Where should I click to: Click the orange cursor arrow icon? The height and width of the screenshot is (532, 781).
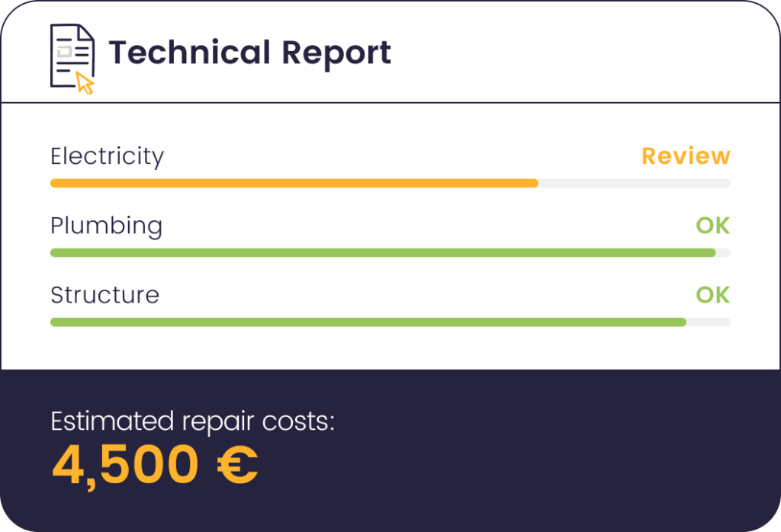click(x=85, y=82)
